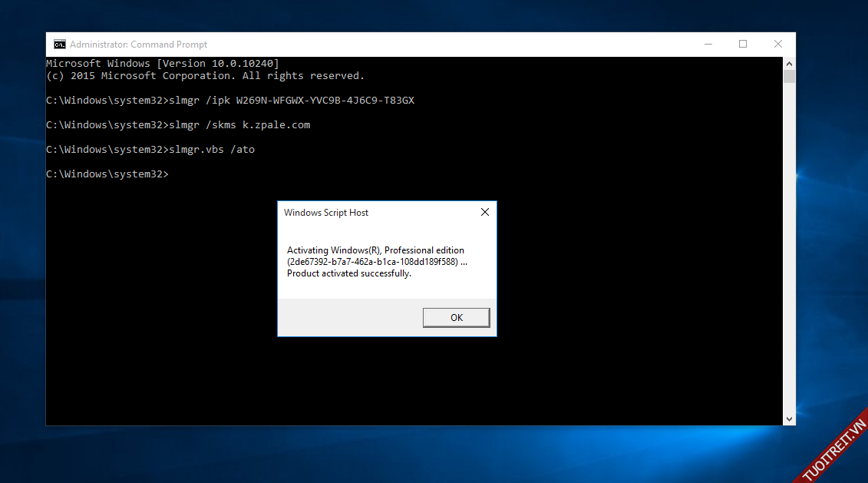Click OK in the Windows Script Host dialog
This screenshot has height=483, width=868.
pyautogui.click(x=456, y=317)
